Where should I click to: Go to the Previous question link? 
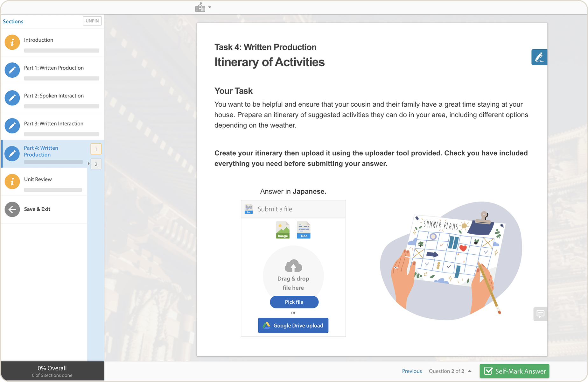coord(412,371)
